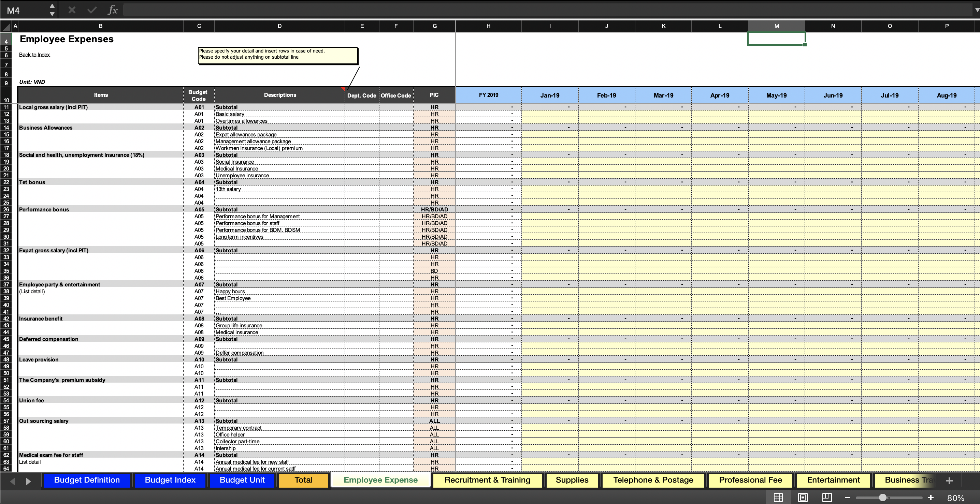
Task: Click the FY 2019 header cell
Action: point(489,95)
